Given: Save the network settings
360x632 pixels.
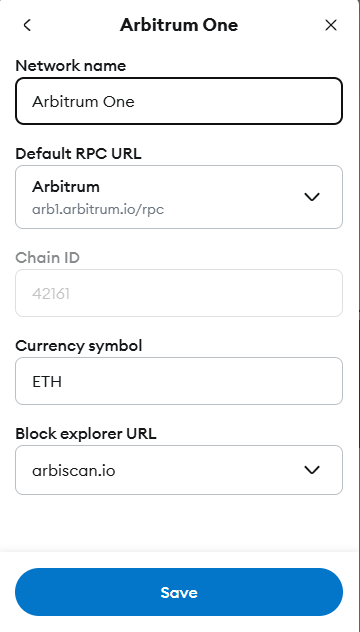Looking at the screenshot, I should click(x=179, y=592).
